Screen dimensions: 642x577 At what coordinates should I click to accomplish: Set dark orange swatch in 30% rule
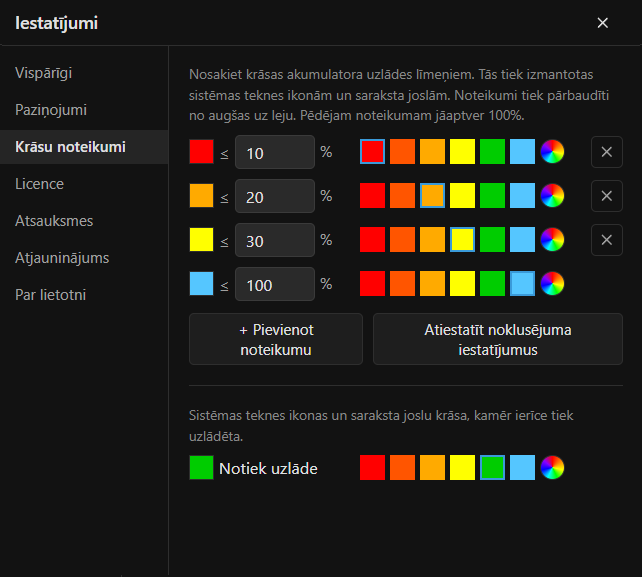click(x=402, y=240)
